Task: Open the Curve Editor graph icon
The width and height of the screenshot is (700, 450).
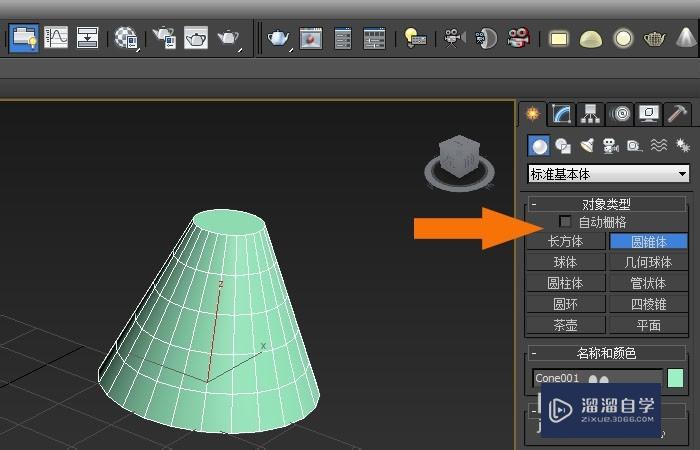Action: 56,38
